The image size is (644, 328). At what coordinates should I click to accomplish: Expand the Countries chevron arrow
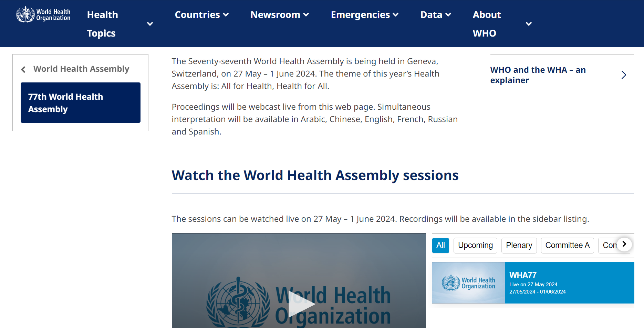[x=226, y=14]
